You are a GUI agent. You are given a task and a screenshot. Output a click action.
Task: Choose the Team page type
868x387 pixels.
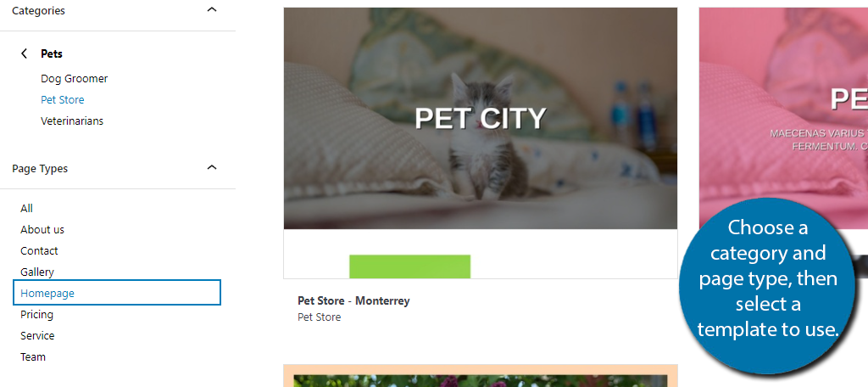33,356
